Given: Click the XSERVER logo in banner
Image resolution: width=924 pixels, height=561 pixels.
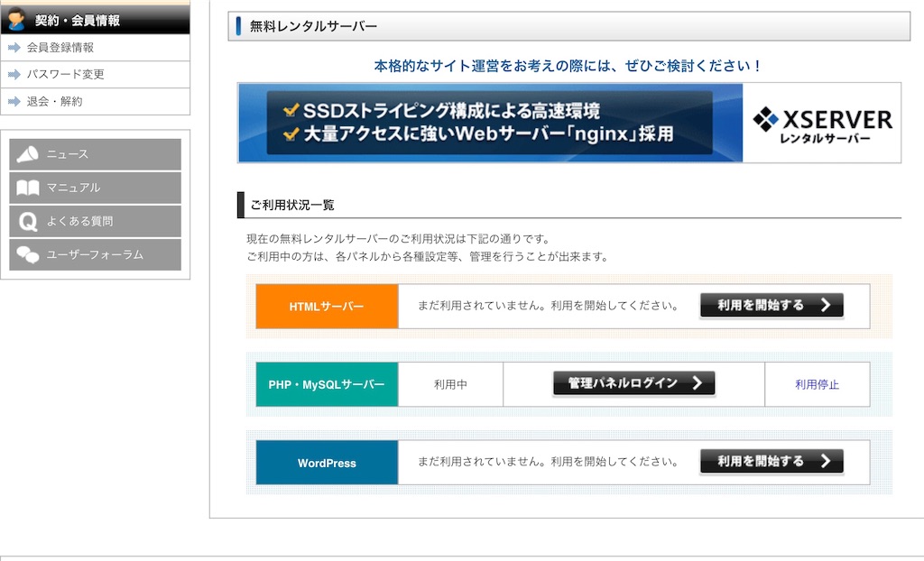Looking at the screenshot, I should coord(823,124).
